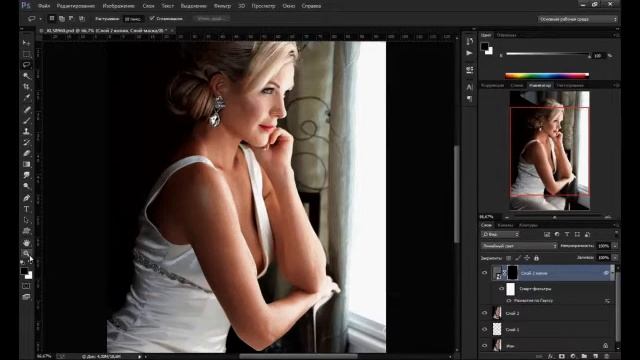Edit Gaussian Blur blending options icon
Image resolution: width=640 pixels, height=360 pixels.
click(x=607, y=301)
